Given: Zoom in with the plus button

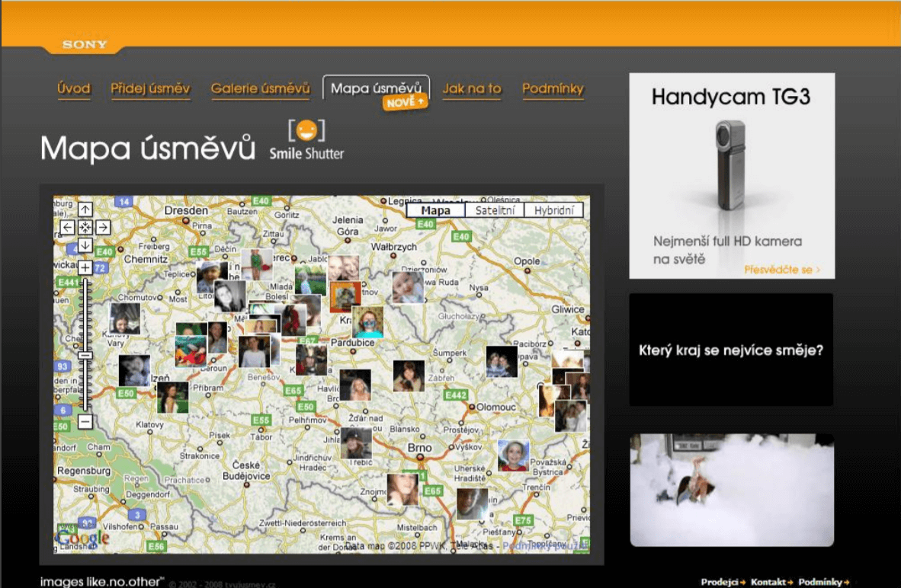Looking at the screenshot, I should click(x=85, y=267).
